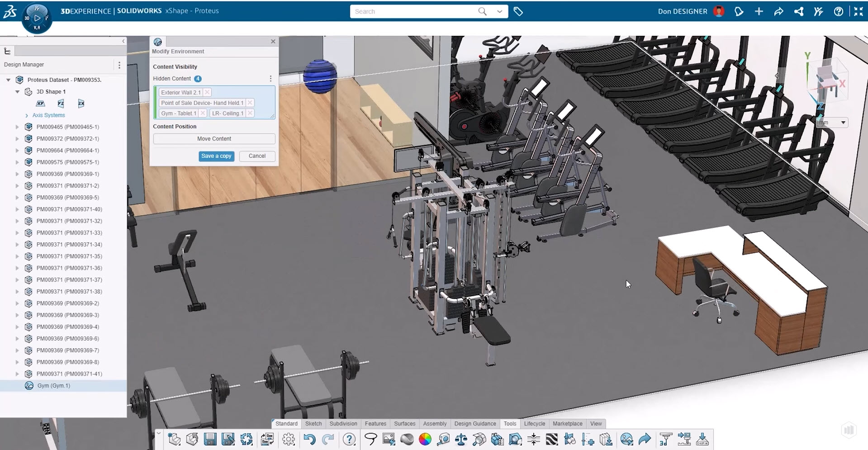Click the Undo arrow in the toolbar
Screen dimensions: 868x450
click(309, 439)
